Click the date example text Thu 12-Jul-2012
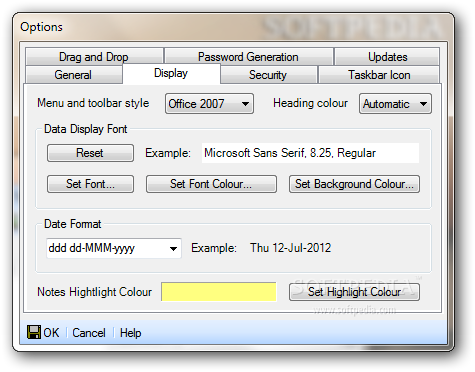The height and width of the screenshot is (372, 475). (291, 248)
